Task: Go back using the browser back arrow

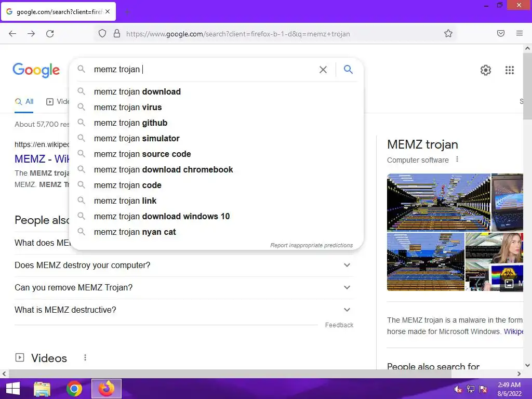Action: (x=12, y=34)
